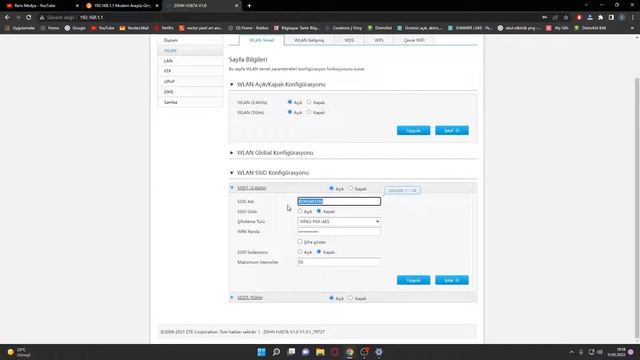Open FTP in the left sidebar

[190, 71]
